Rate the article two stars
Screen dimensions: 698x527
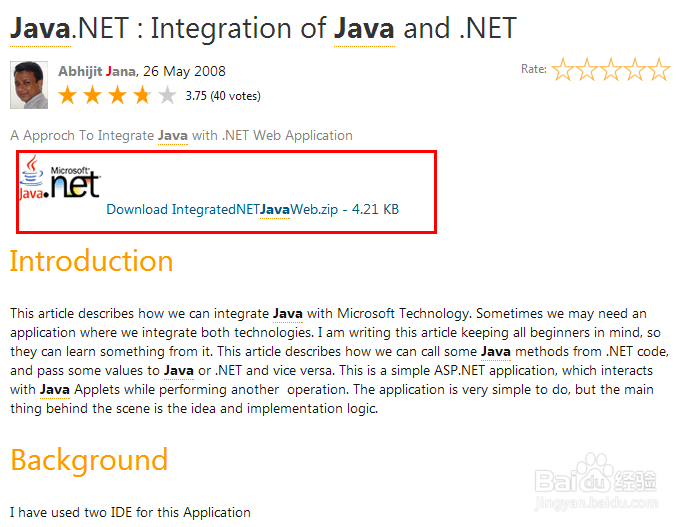pyautogui.click(x=587, y=69)
